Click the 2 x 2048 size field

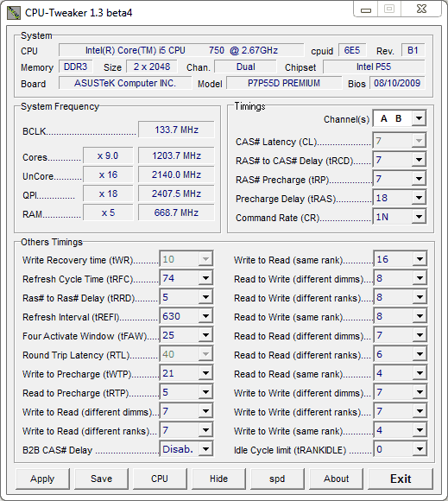152,67
